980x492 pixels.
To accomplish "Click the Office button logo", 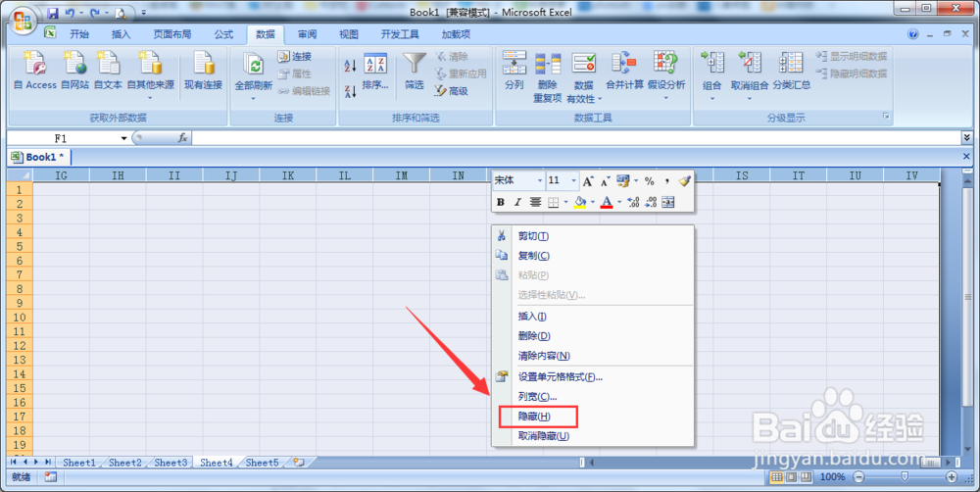I will [23, 21].
